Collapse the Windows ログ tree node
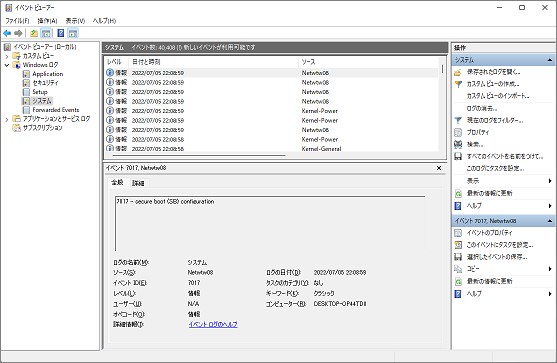The width and height of the screenshot is (557, 363). pos(7,65)
